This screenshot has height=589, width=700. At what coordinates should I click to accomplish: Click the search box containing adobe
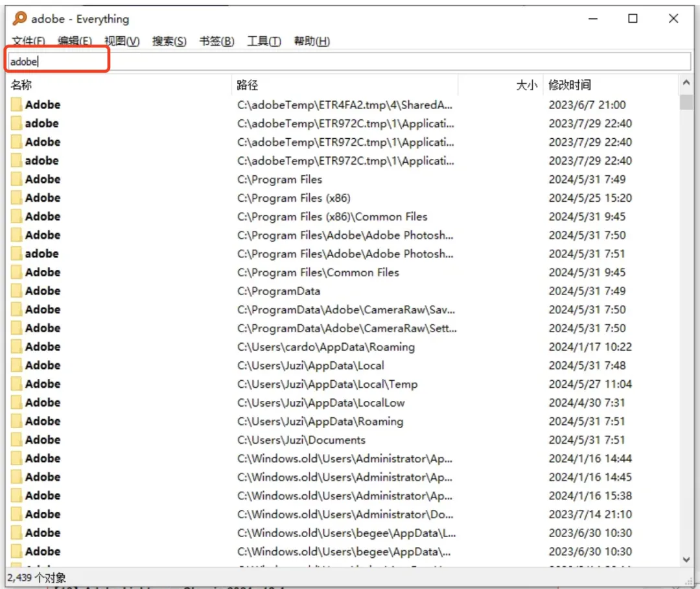click(x=349, y=61)
